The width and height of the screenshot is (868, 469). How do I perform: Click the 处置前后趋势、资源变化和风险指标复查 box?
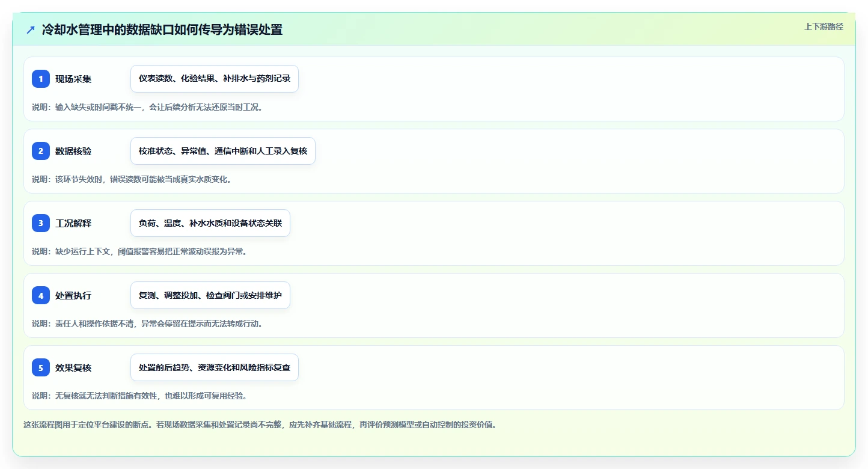[215, 367]
